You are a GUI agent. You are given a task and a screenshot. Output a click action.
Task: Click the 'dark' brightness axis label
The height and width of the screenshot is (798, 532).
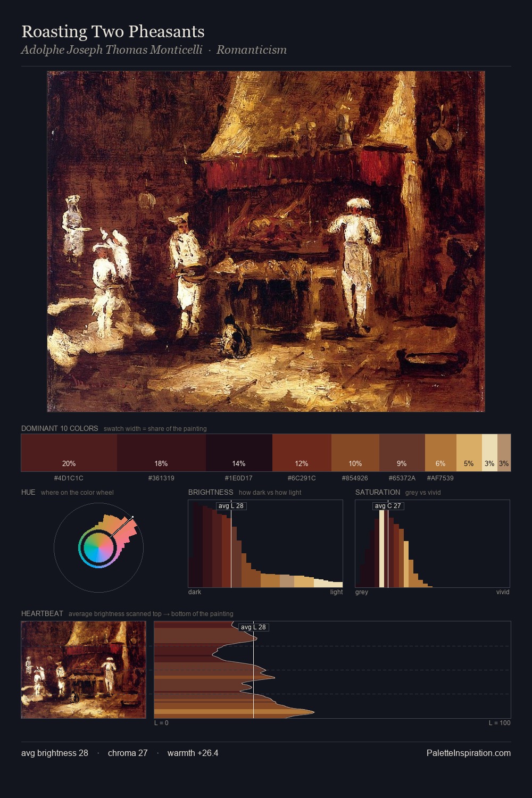pyautogui.click(x=195, y=592)
